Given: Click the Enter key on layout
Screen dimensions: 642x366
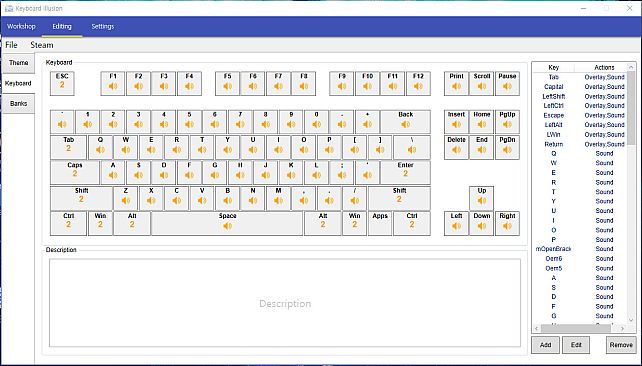Looking at the screenshot, I should [405, 173].
